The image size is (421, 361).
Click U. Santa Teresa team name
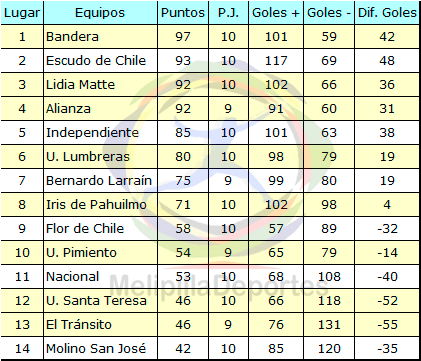pyautogui.click(x=96, y=301)
